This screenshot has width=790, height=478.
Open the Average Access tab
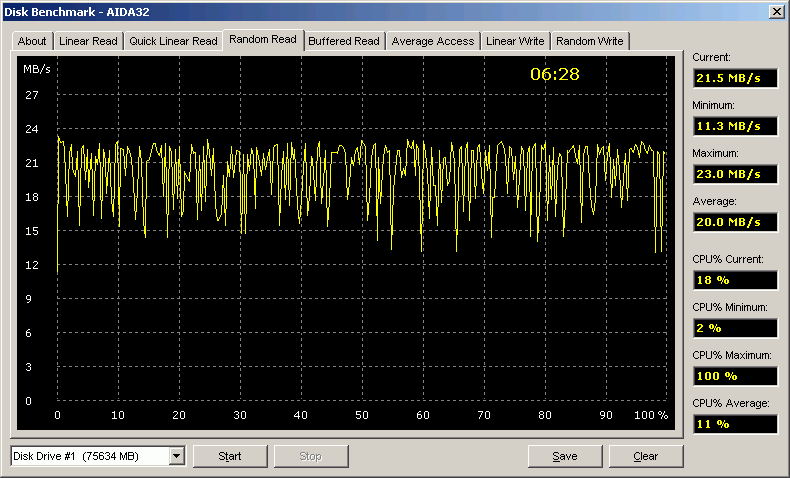[432, 41]
